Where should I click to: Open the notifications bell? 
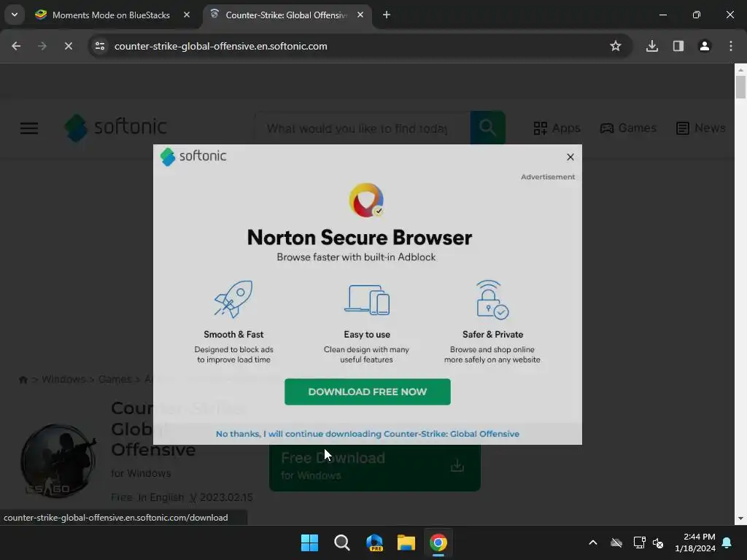click(x=727, y=542)
